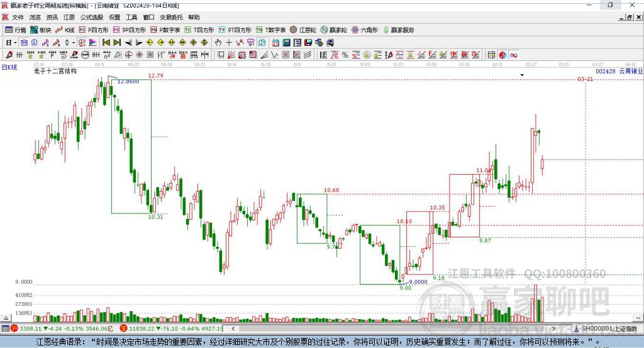Jump to first bar icon
This screenshot has width=644, height=348.
coord(106,43)
